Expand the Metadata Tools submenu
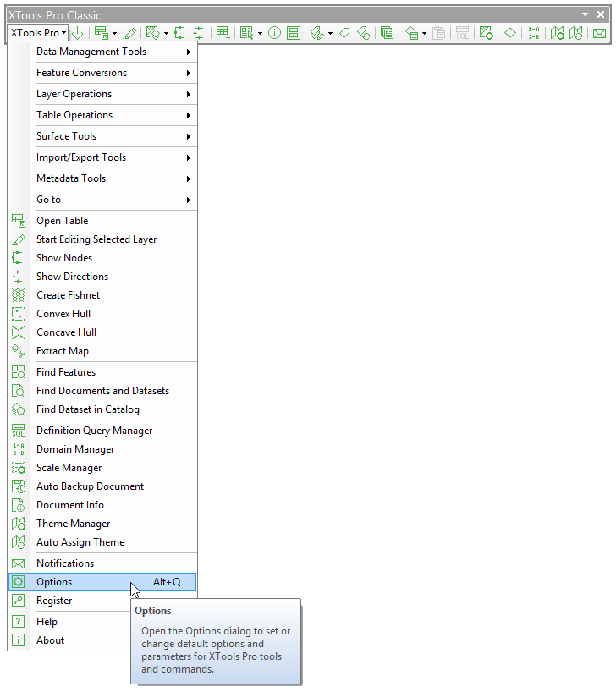 (x=102, y=178)
